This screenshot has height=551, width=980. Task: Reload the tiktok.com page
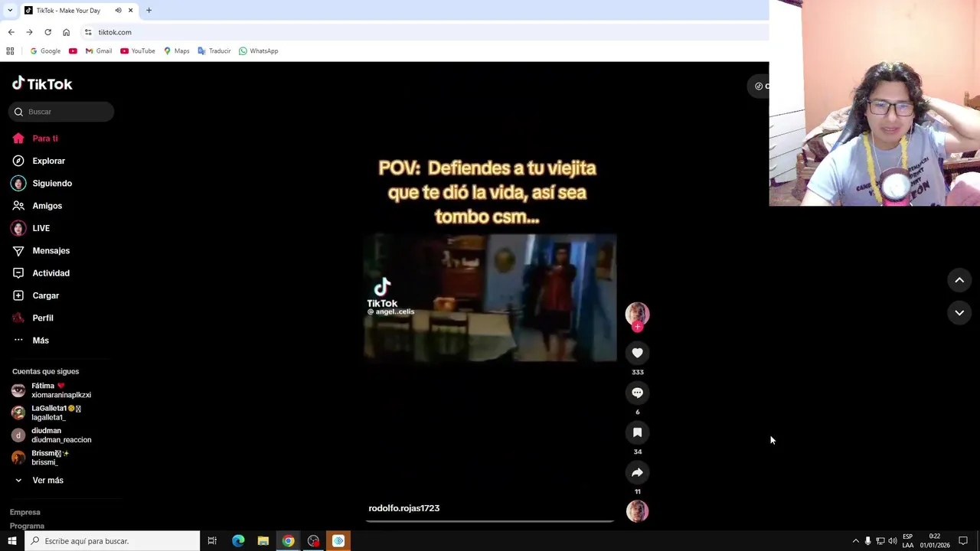pos(47,32)
